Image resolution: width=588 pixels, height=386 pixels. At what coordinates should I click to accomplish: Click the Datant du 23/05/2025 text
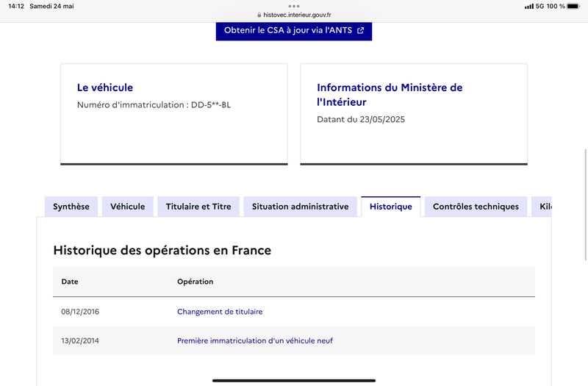(x=361, y=119)
